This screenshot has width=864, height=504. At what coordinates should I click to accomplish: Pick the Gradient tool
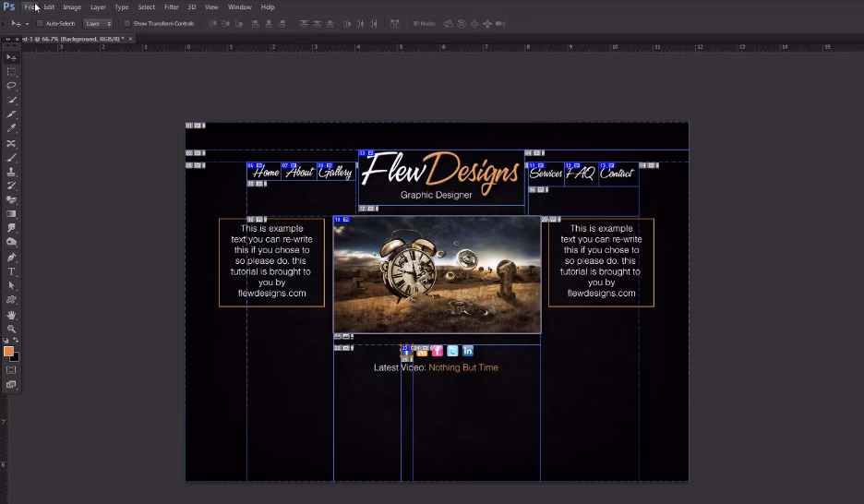(11, 214)
